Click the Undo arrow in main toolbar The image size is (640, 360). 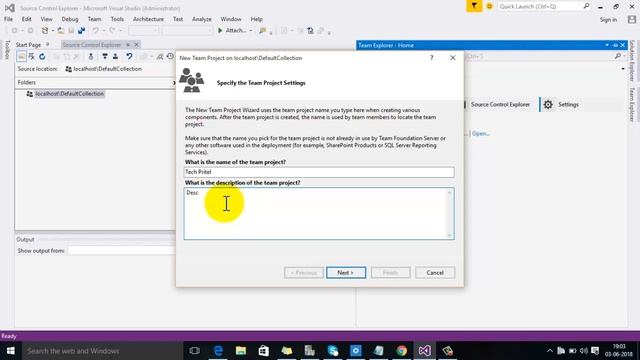point(96,31)
